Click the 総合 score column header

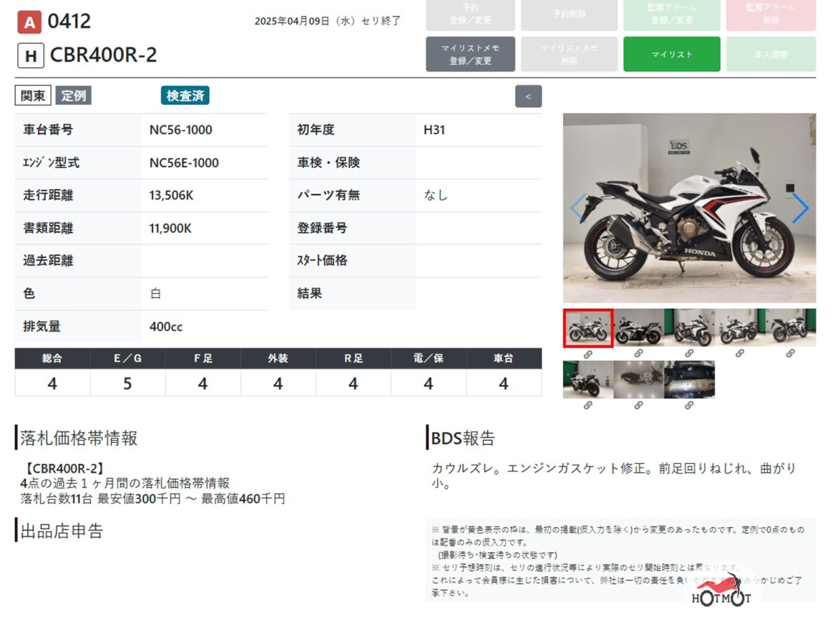[52, 358]
